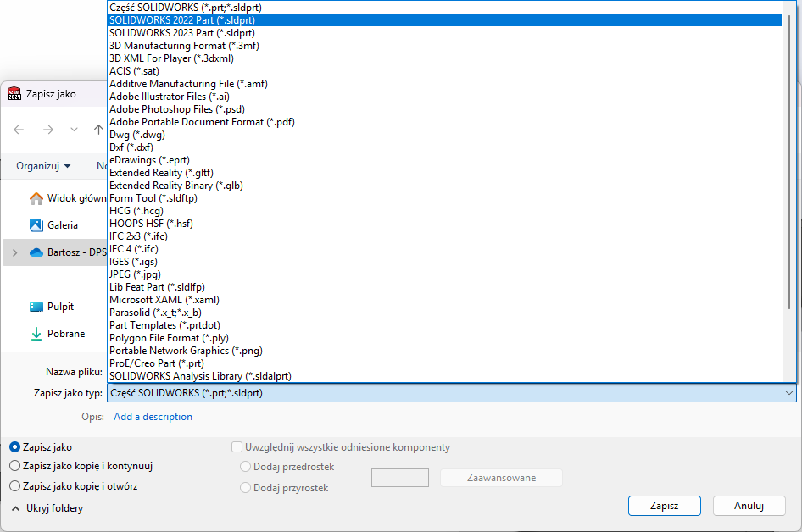Collapse the Zapisz jako typ combo box
802x532 pixels.
[789, 393]
